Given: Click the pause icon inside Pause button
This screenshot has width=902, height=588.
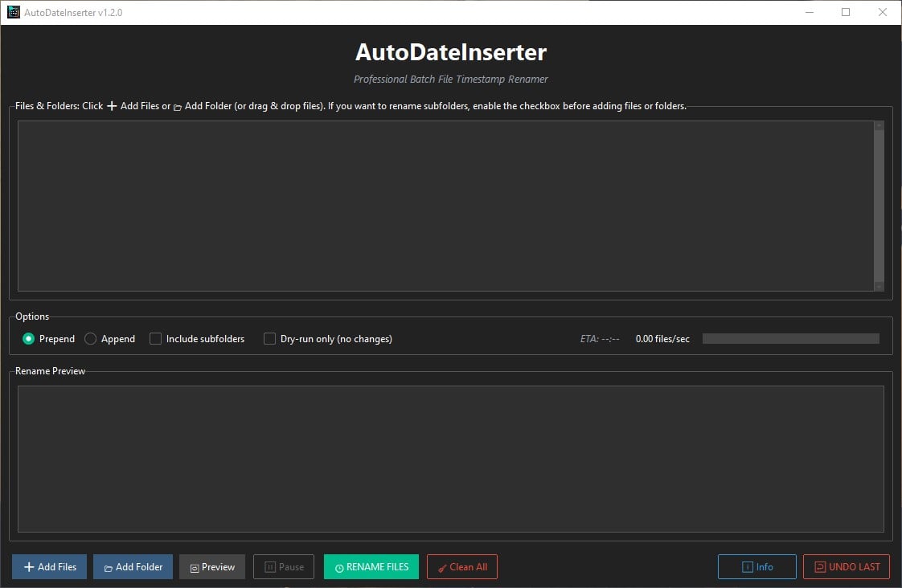Looking at the screenshot, I should point(272,566).
